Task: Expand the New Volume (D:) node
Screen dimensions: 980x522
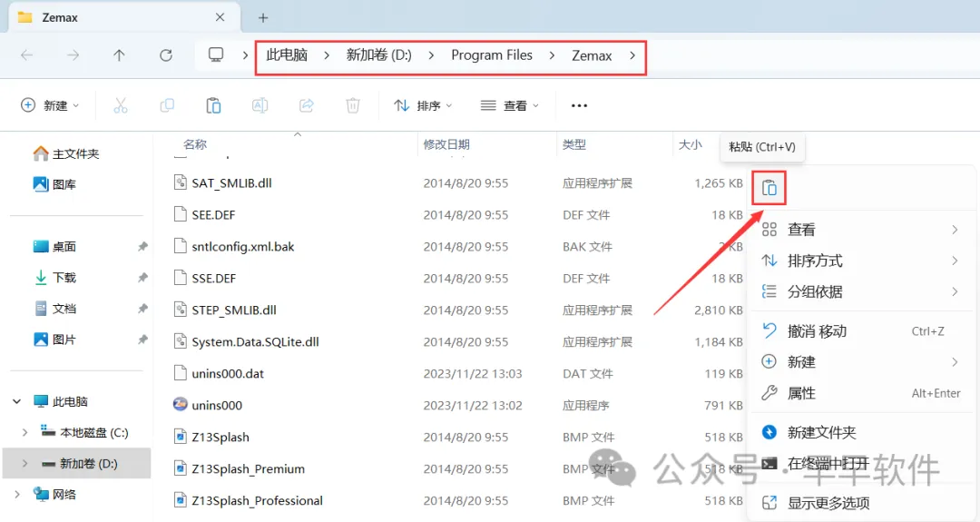Action: (25, 463)
